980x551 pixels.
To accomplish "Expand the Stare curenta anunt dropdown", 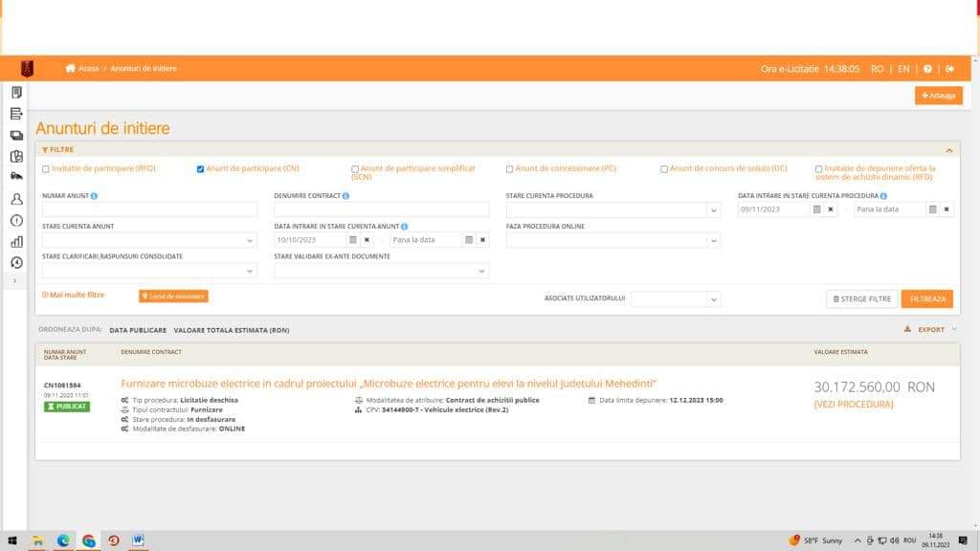I will click(149, 240).
